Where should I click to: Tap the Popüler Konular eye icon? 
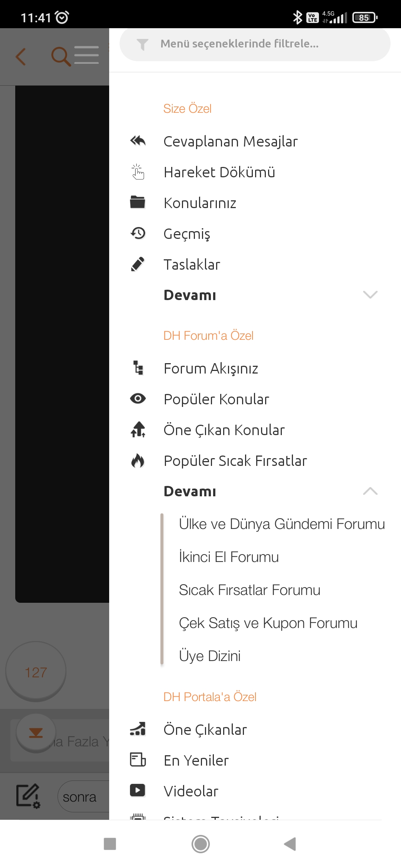pos(138,399)
